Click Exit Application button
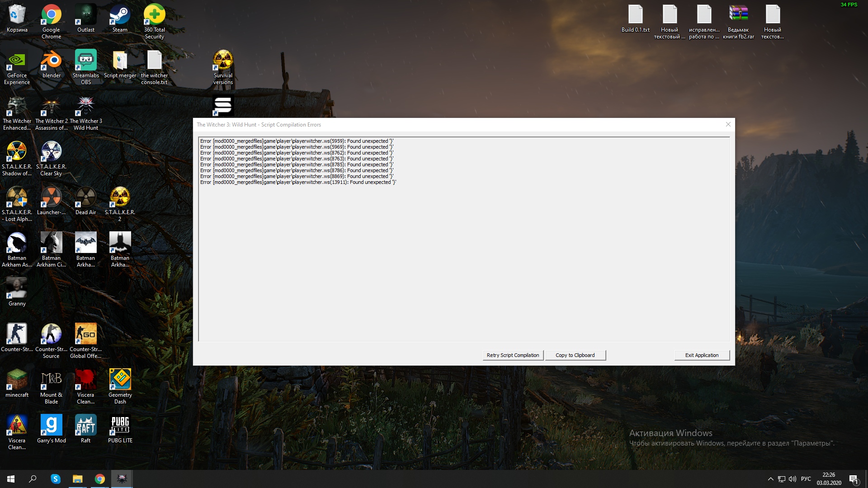 tap(702, 355)
